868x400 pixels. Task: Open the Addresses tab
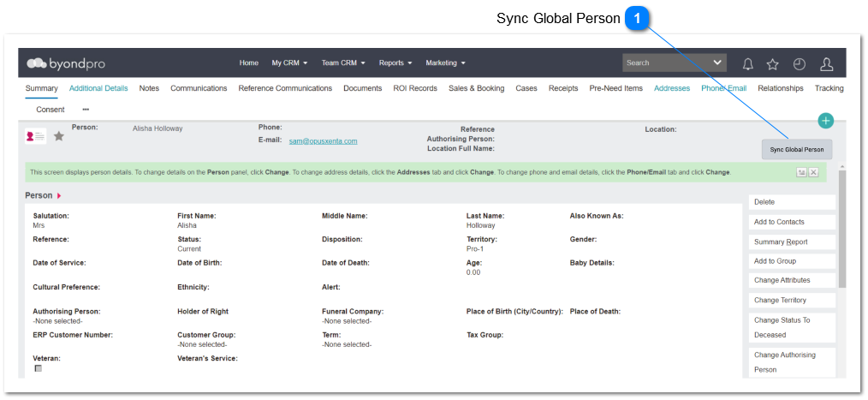672,88
